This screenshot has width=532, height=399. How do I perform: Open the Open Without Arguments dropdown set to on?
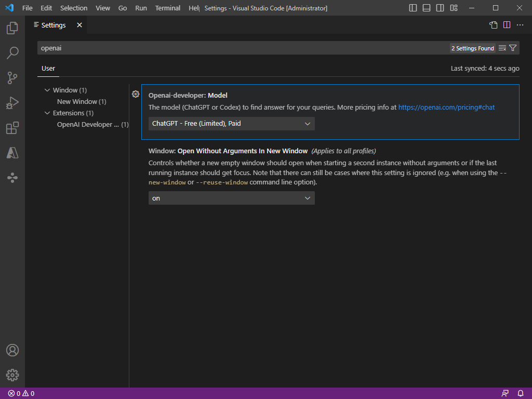tap(231, 198)
